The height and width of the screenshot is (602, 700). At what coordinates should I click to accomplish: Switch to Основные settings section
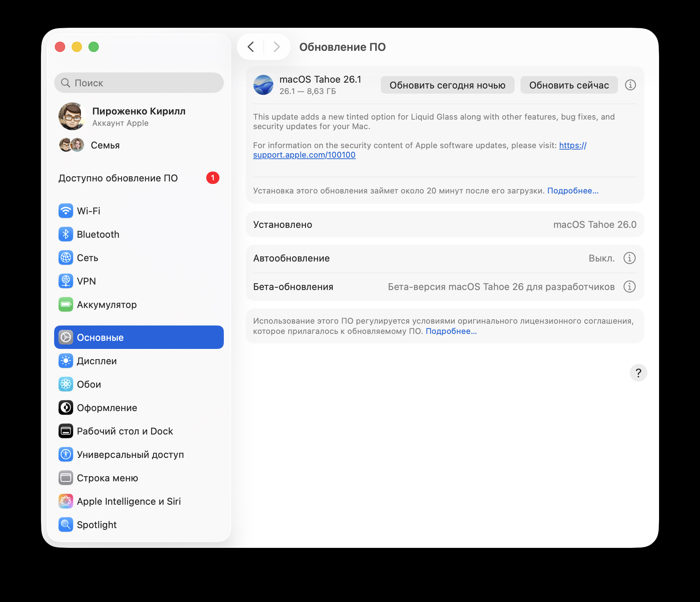click(x=100, y=337)
